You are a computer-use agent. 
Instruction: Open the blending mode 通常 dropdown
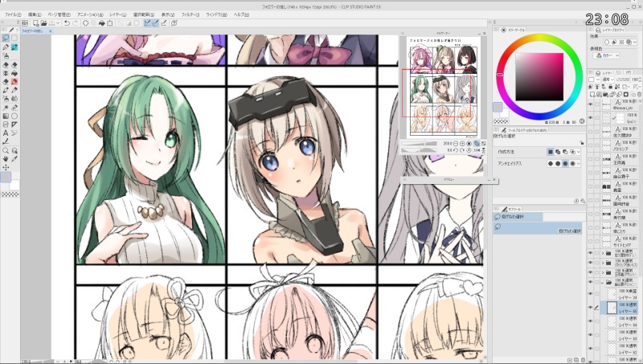607,80
